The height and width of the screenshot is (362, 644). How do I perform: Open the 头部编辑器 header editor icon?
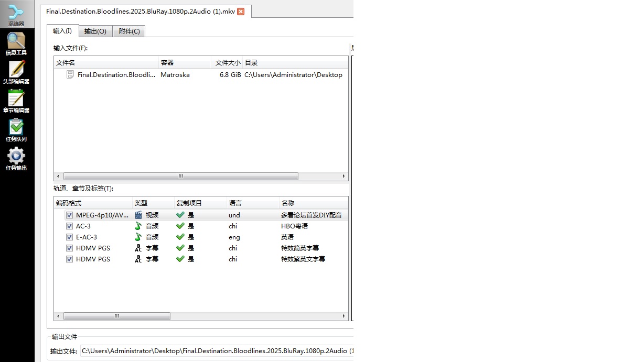[x=16, y=72]
